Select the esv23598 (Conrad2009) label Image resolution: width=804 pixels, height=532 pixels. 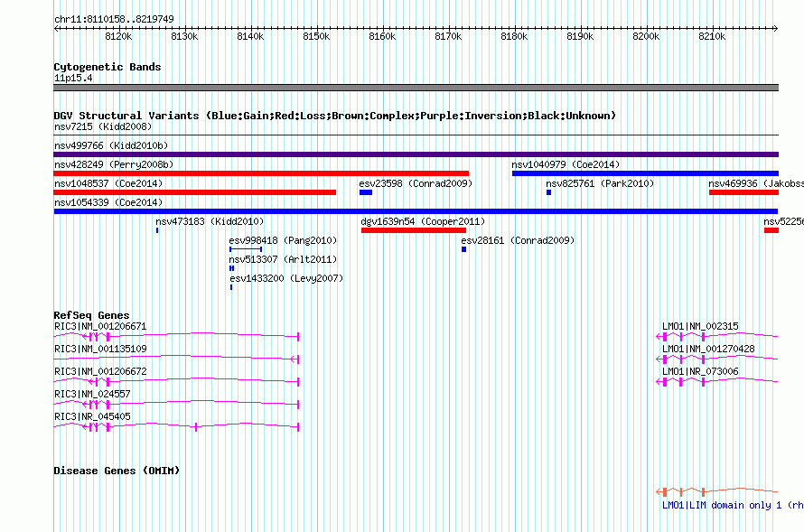tap(416, 183)
